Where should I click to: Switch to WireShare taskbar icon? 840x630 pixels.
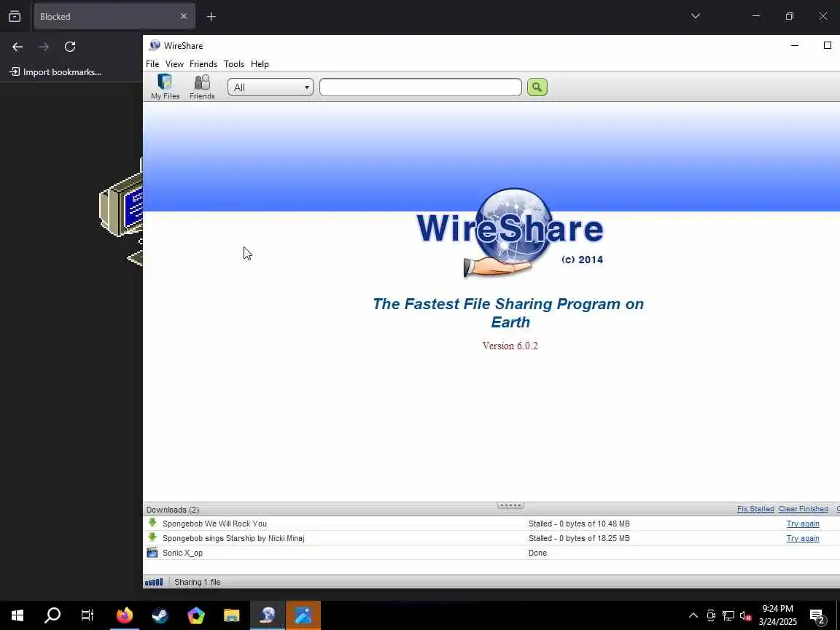tap(268, 615)
